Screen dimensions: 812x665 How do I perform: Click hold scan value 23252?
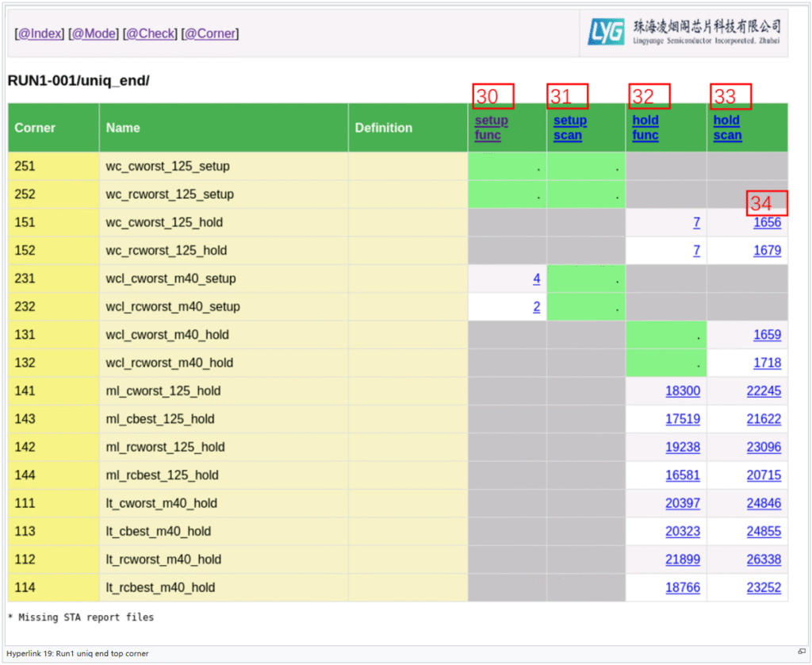(x=764, y=588)
